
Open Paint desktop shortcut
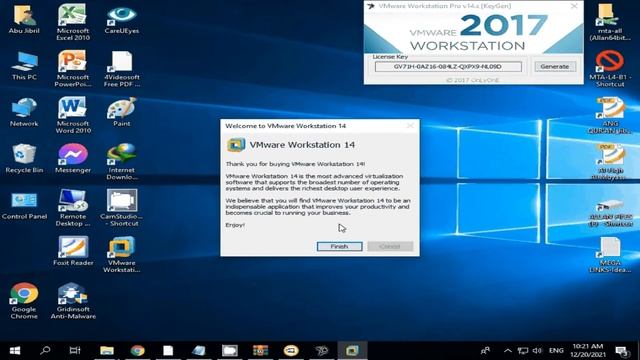(x=122, y=112)
